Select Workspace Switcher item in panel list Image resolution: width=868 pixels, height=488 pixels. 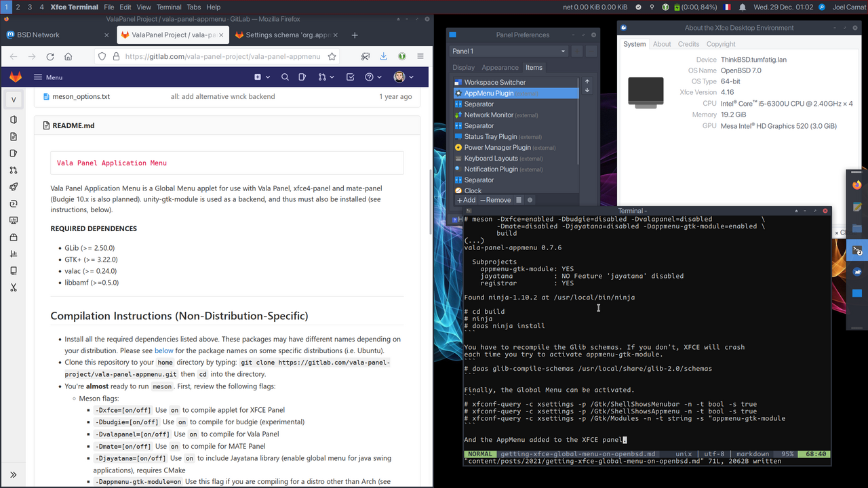(516, 82)
